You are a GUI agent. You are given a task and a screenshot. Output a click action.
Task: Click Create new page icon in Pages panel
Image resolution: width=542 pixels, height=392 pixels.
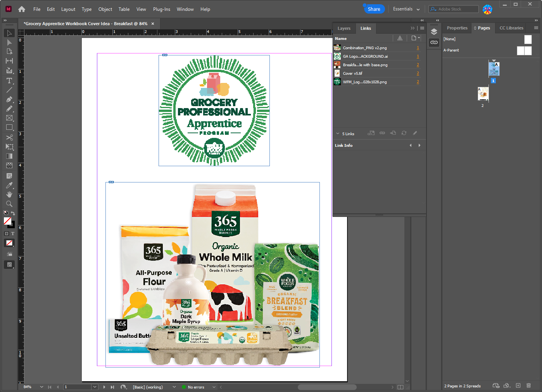(x=518, y=385)
